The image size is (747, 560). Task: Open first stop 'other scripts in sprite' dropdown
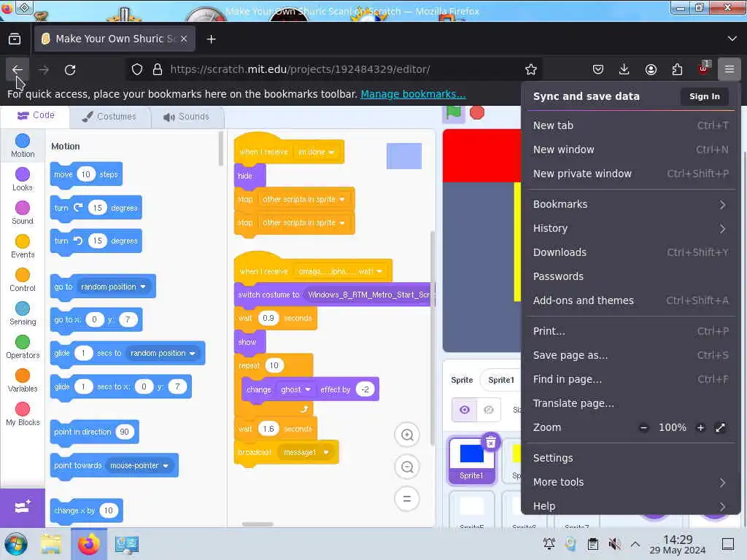(x=303, y=199)
